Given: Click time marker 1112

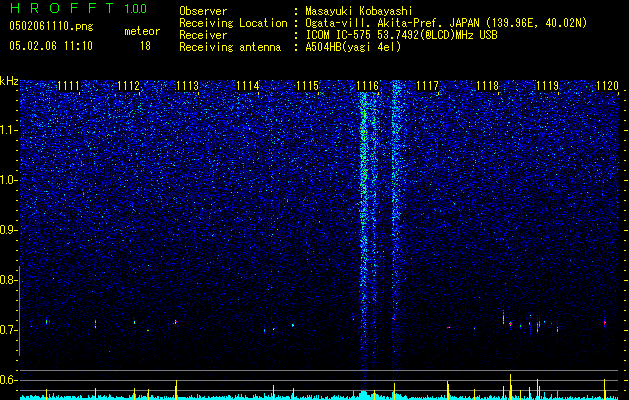Looking at the screenshot, I should [x=128, y=86].
